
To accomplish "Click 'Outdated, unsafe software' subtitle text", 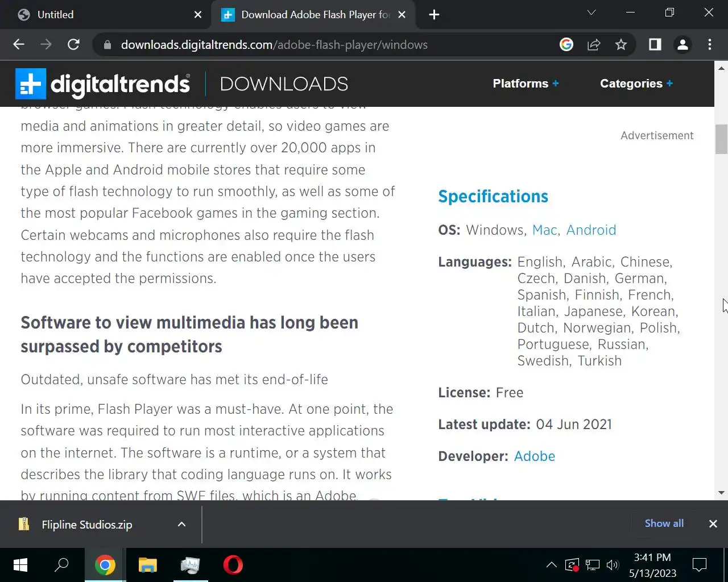I will click(175, 380).
